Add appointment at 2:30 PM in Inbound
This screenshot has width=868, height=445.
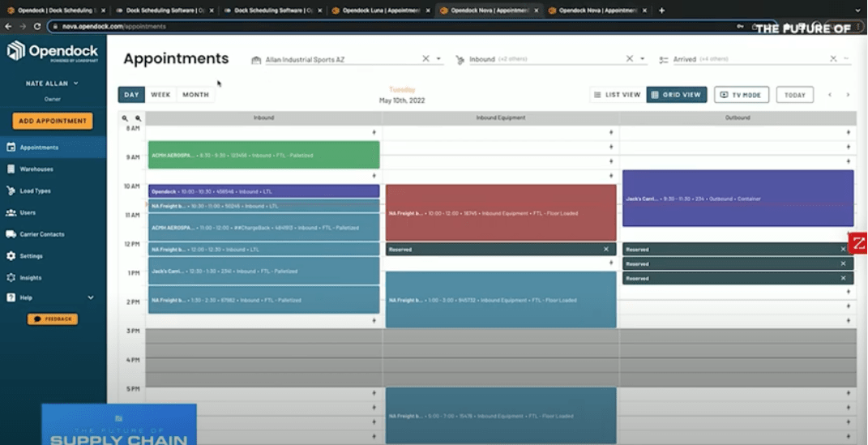374,320
